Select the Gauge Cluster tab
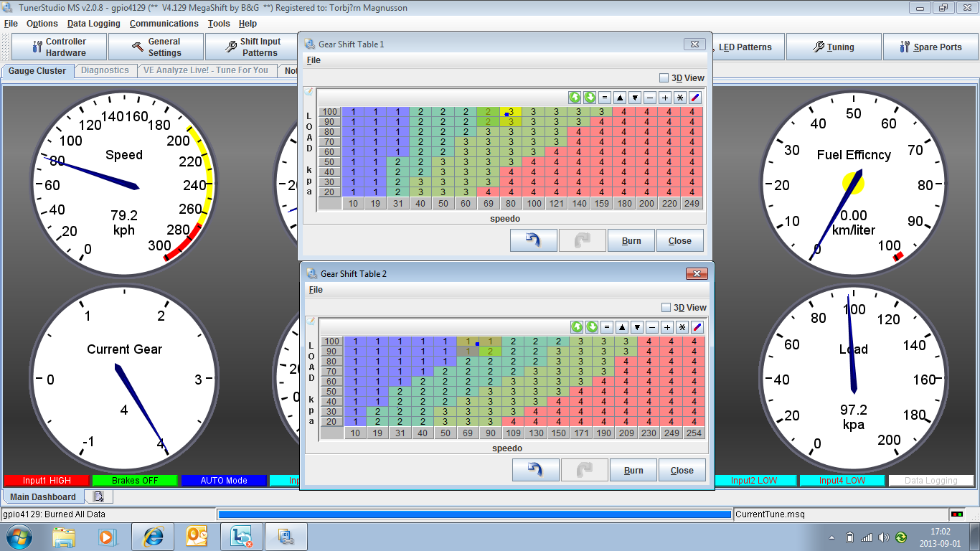Image resolution: width=980 pixels, height=551 pixels. (37, 71)
